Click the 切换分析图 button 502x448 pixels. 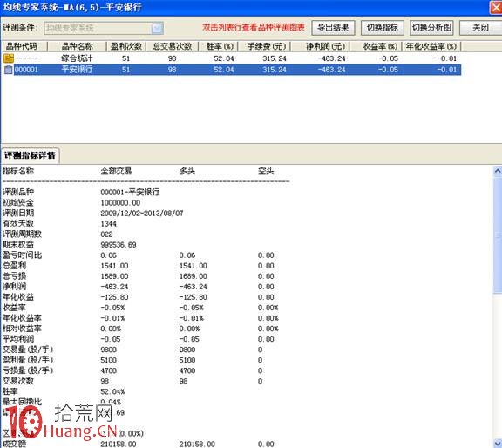431,28
